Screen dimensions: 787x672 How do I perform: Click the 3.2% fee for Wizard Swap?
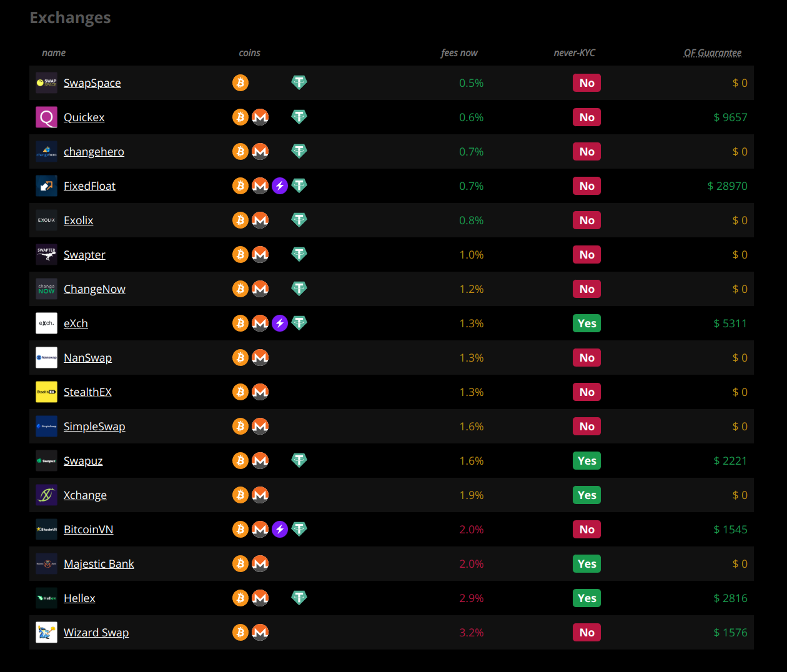(472, 633)
